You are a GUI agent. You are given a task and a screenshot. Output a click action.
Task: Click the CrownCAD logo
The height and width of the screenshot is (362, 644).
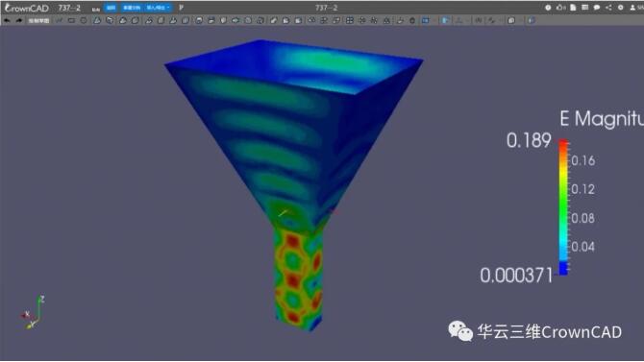pyautogui.click(x=26, y=8)
